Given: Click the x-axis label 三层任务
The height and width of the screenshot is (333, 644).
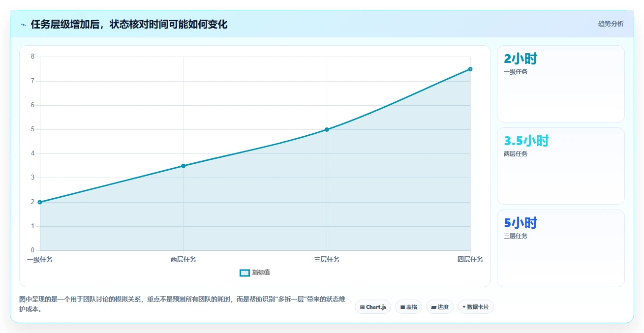Looking at the screenshot, I should click(x=327, y=260).
